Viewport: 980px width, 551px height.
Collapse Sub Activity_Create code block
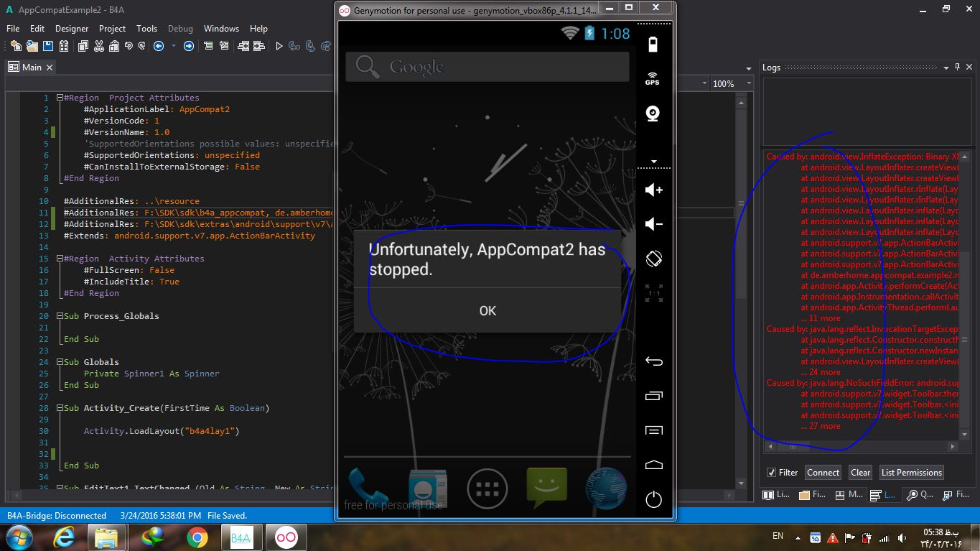pyautogui.click(x=60, y=408)
